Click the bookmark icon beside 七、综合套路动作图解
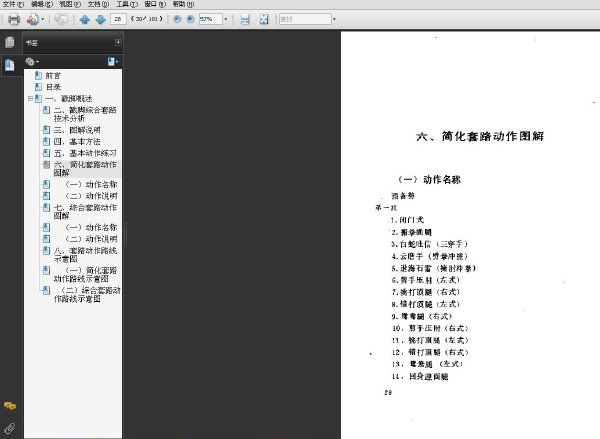This screenshot has width=600, height=439. (x=46, y=207)
